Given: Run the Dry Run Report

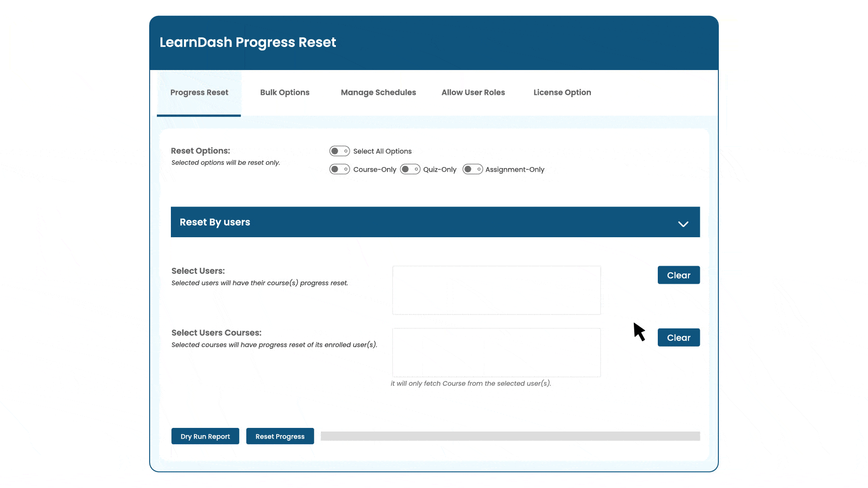Looking at the screenshot, I should tap(205, 436).
